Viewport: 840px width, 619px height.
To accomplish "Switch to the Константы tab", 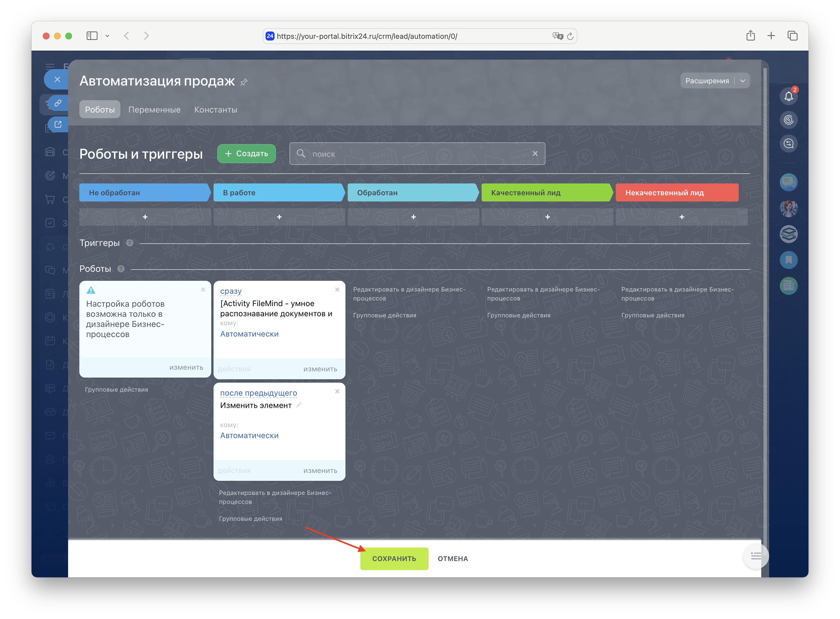I will click(215, 110).
